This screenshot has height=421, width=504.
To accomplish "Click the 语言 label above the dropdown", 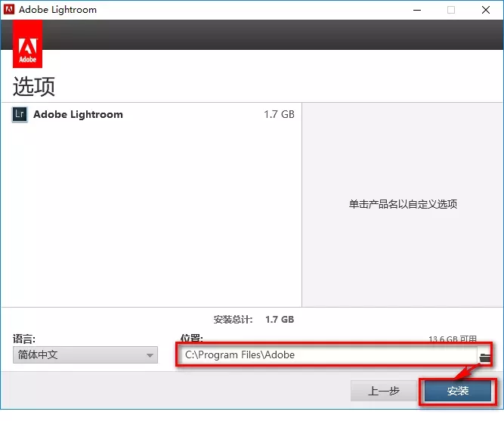I will click(x=24, y=339).
